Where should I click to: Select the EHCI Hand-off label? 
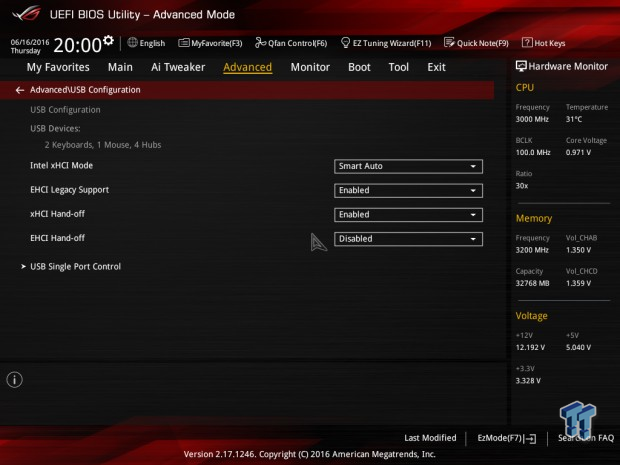point(57,238)
